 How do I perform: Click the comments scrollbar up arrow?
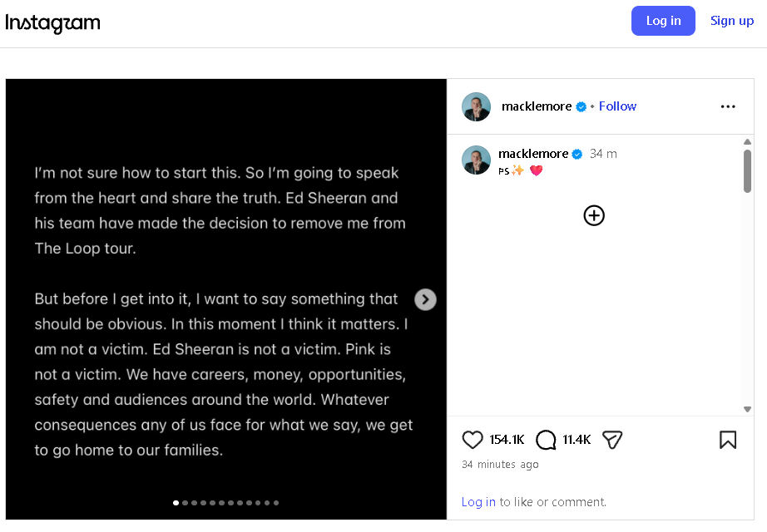point(747,142)
